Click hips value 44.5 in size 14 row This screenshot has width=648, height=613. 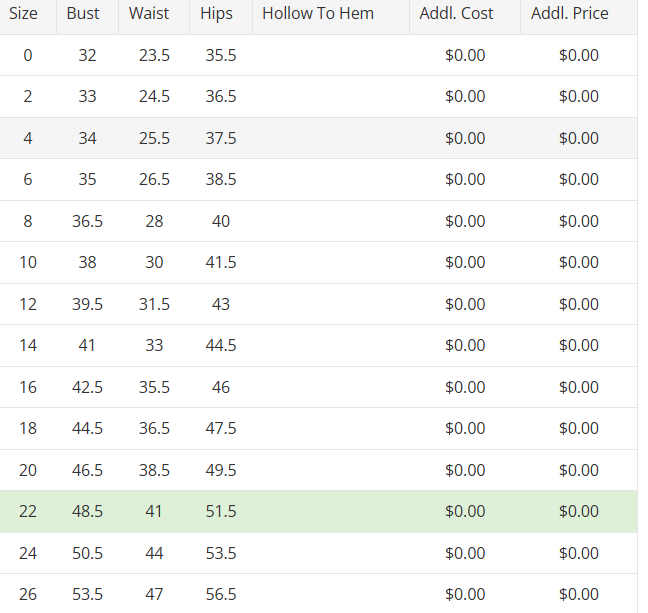pos(221,346)
